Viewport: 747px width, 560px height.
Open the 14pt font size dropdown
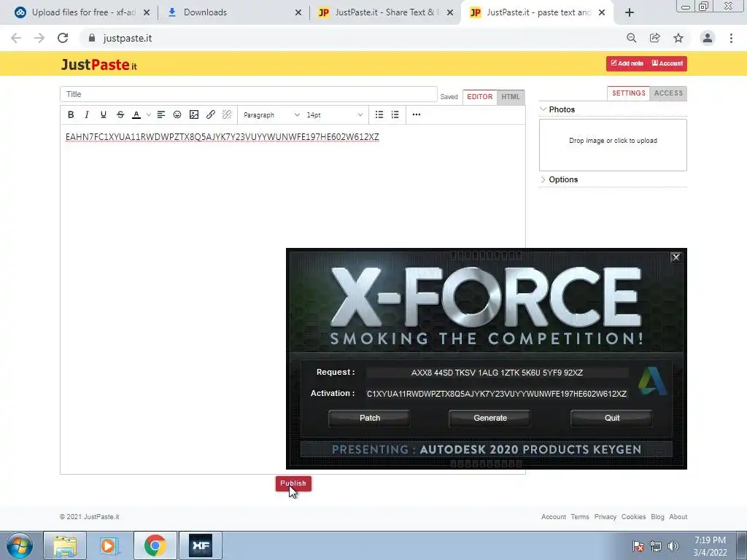334,114
